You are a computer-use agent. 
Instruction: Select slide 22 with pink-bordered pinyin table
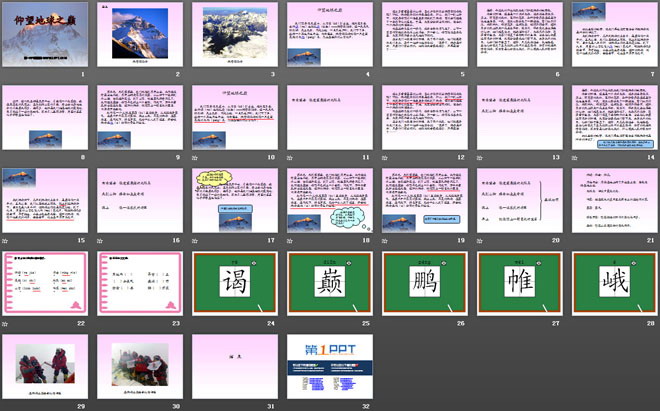point(41,281)
